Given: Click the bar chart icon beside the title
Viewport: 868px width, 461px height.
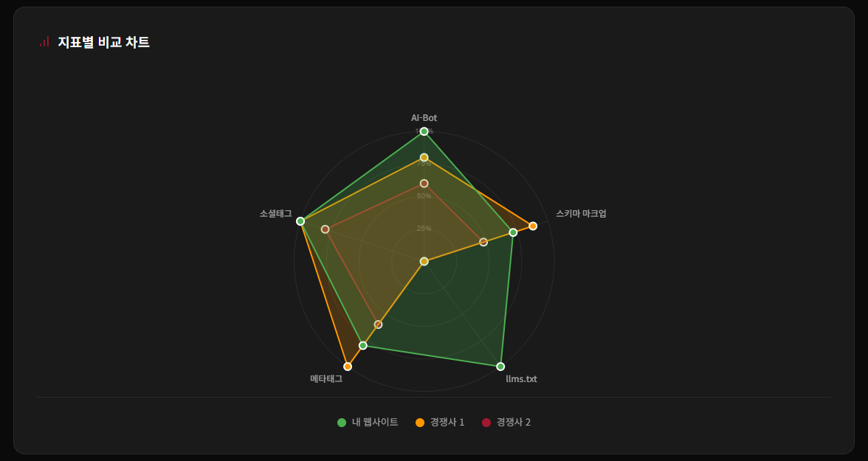Looking at the screenshot, I should click(x=44, y=42).
